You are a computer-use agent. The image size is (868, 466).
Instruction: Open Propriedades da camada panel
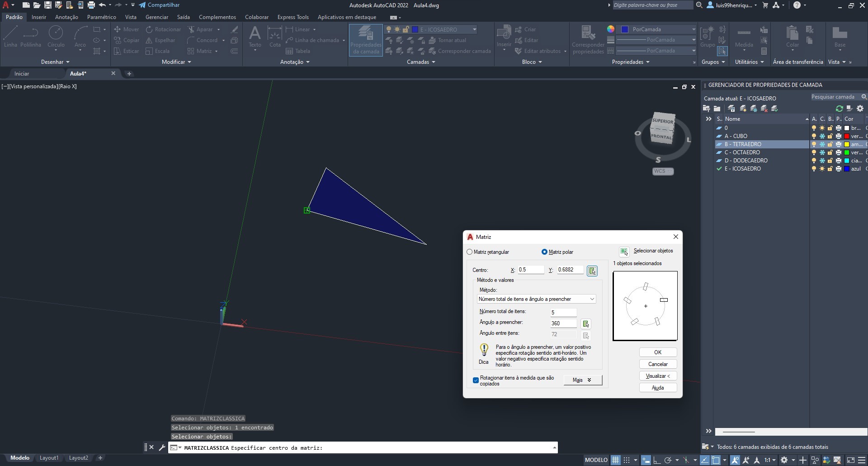coord(366,40)
